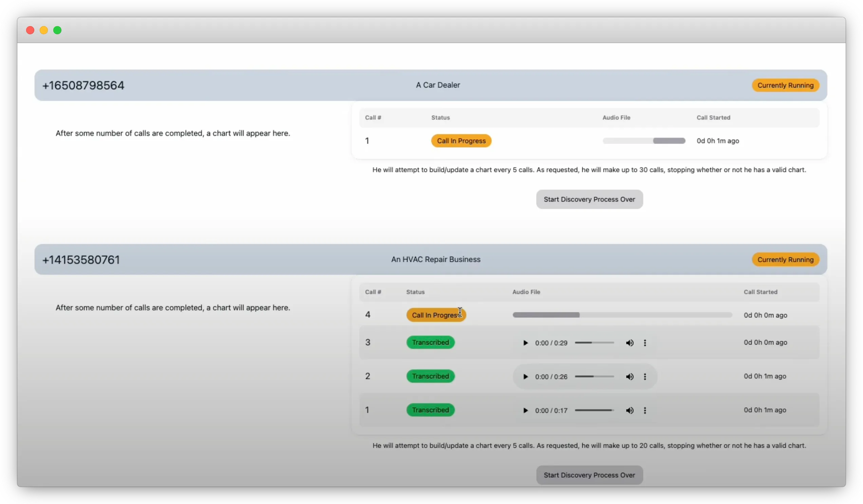Open more options for call 3 audio
Screen dimensions: 863x504
point(645,343)
